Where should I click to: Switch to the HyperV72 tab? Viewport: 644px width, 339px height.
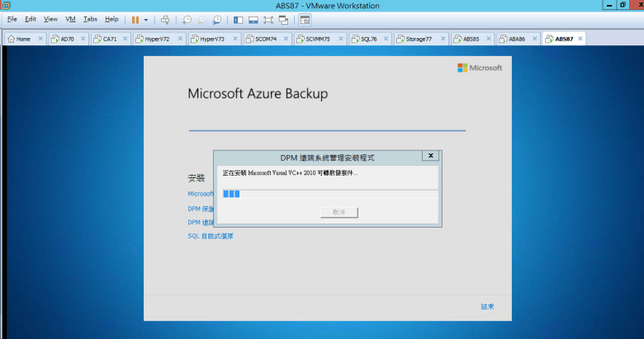tap(156, 39)
